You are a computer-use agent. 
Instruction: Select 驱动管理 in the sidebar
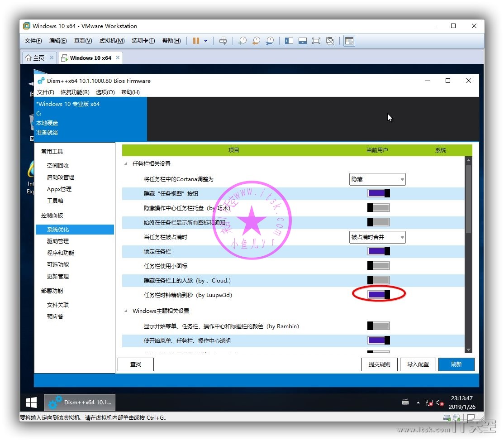point(58,241)
